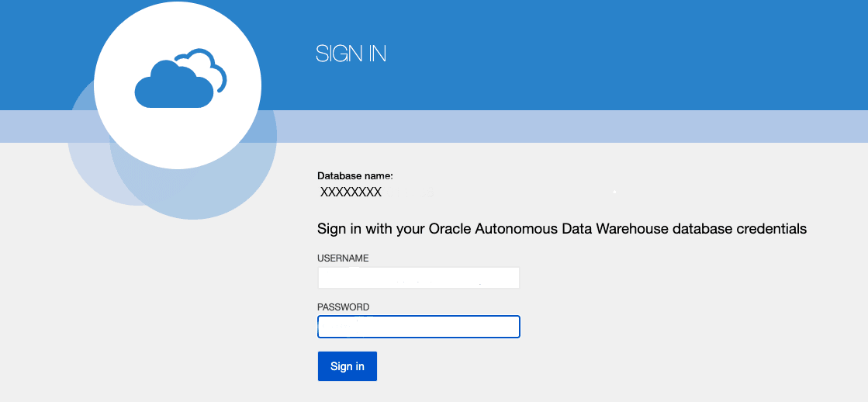This screenshot has width=868, height=402.
Task: Focus the USERNAME input field
Action: 419,277
